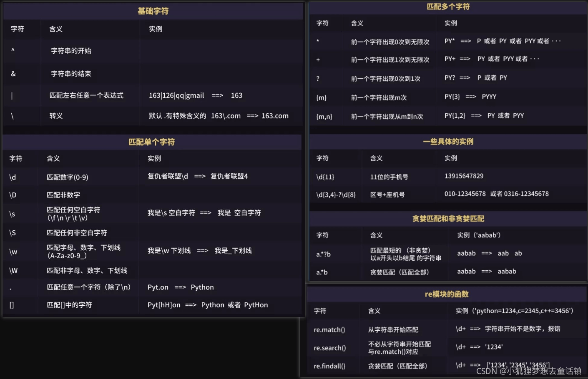Select the re.findall() function cell
The width and height of the screenshot is (588, 379).
click(x=329, y=366)
